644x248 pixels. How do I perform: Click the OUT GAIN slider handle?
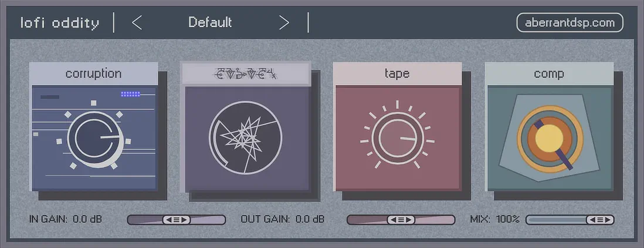click(x=401, y=220)
